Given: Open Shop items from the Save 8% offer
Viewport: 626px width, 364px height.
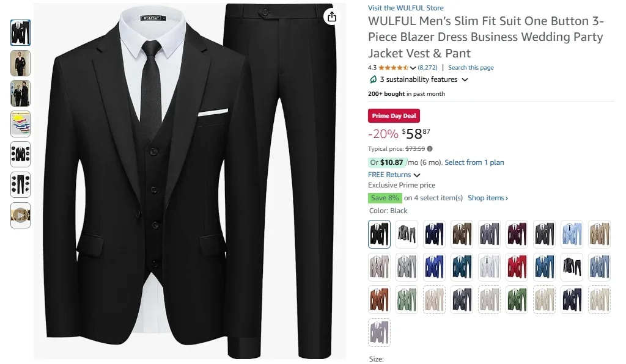Looking at the screenshot, I should pyautogui.click(x=486, y=197).
